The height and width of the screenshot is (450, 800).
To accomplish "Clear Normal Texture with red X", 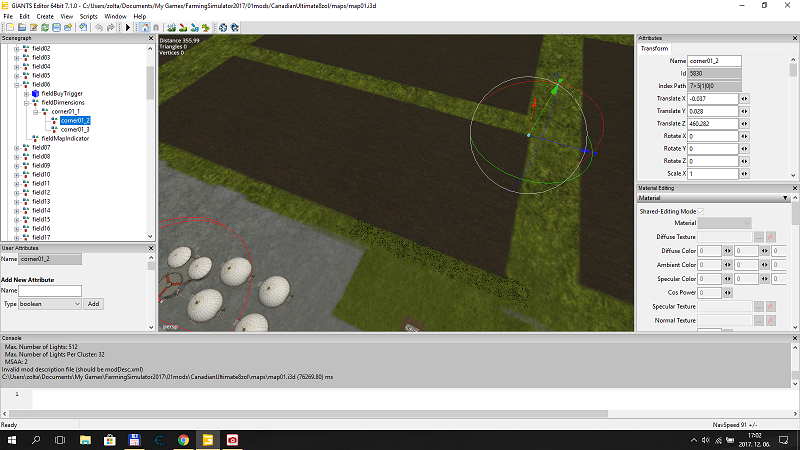I will tap(770, 320).
